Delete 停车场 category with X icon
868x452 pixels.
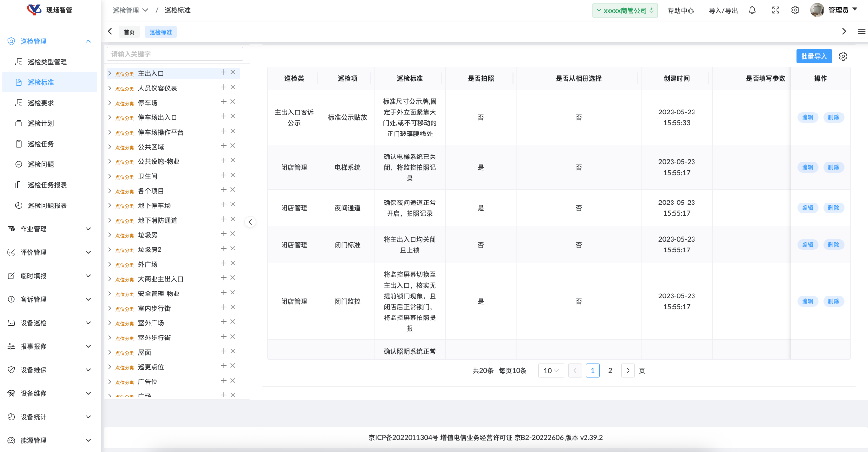coord(233,102)
